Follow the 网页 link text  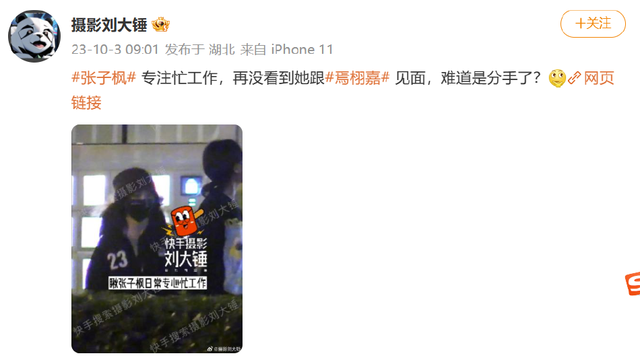point(599,78)
